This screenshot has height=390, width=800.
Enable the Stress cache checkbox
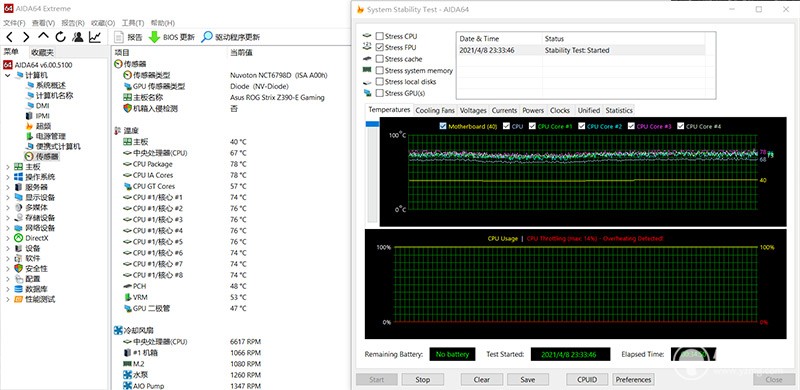tap(379, 59)
